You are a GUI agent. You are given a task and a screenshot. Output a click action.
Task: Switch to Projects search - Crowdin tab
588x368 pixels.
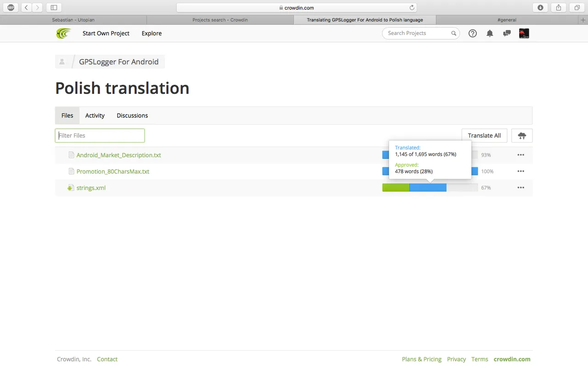tap(220, 20)
